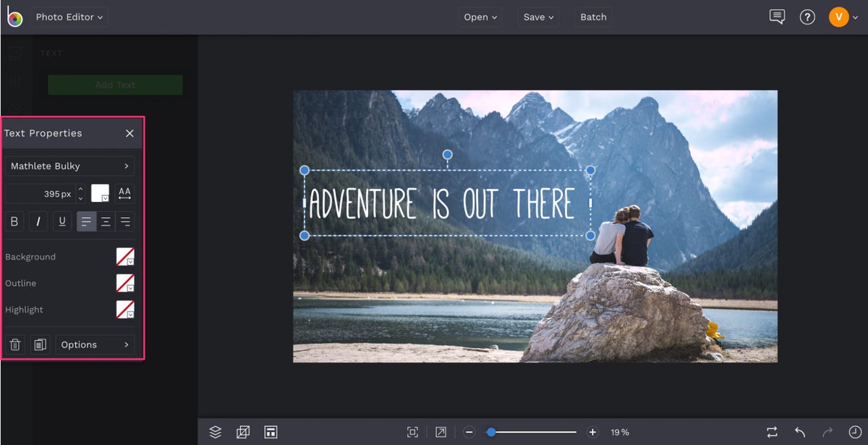Toggle bold text formatting
The width and height of the screenshot is (868, 445).
click(14, 221)
